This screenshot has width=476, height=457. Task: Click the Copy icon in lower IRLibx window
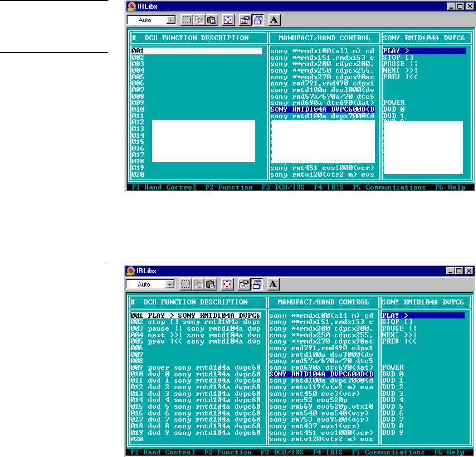[198, 284]
